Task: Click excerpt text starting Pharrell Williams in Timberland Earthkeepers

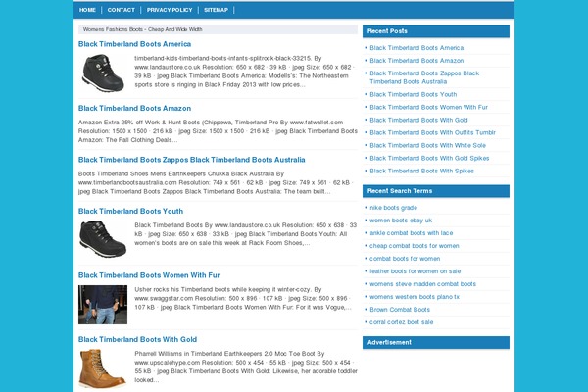Action: coord(246,367)
